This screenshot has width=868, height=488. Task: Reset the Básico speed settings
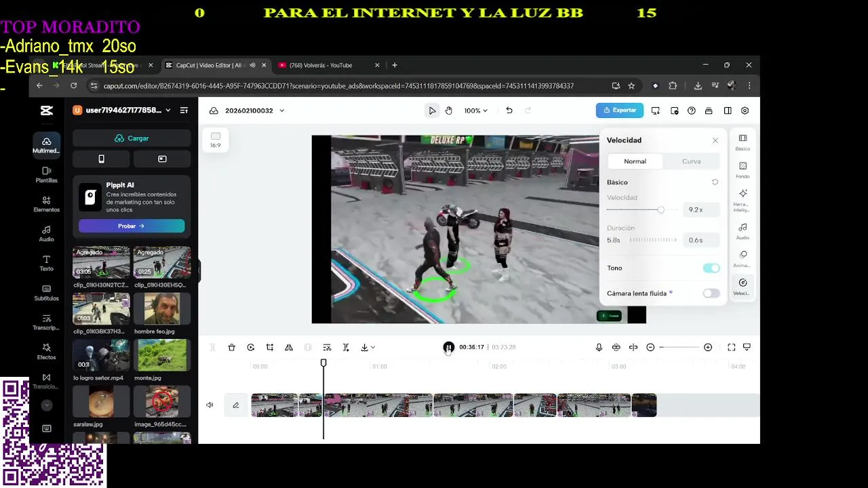pyautogui.click(x=715, y=182)
